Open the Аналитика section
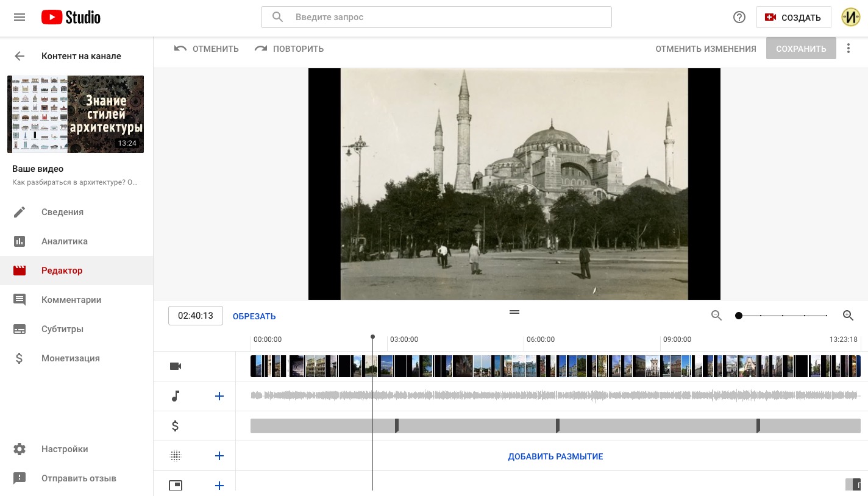The image size is (868, 496). coord(65,241)
